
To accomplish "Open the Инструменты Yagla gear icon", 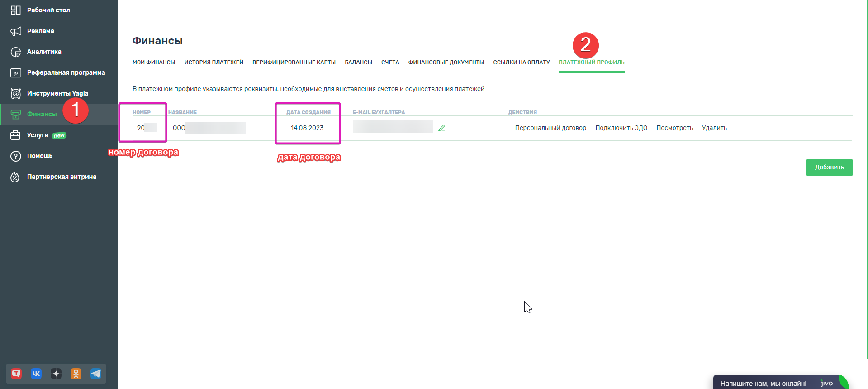I will tap(16, 93).
